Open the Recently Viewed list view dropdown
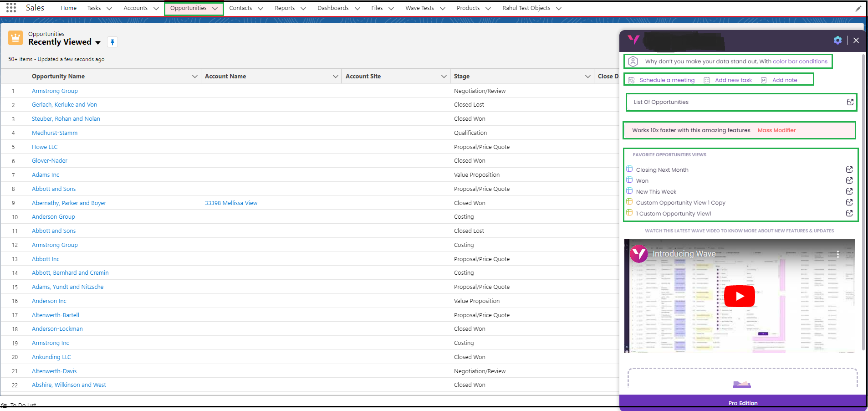 [98, 42]
